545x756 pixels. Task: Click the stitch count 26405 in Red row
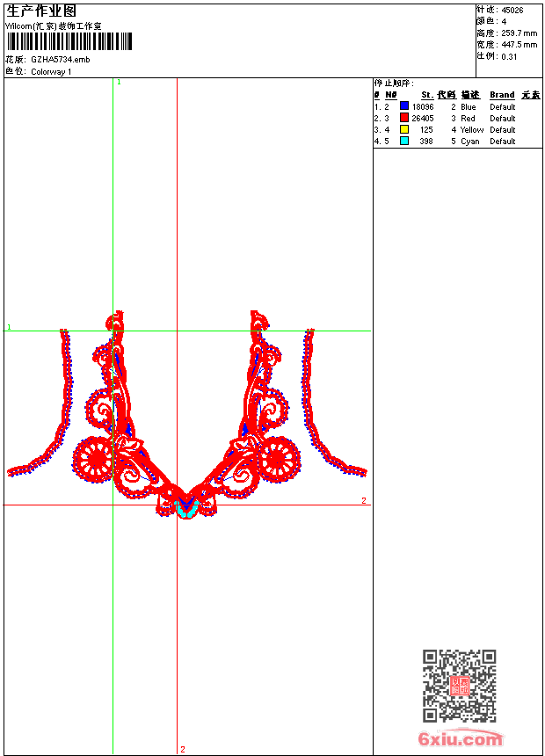point(423,118)
